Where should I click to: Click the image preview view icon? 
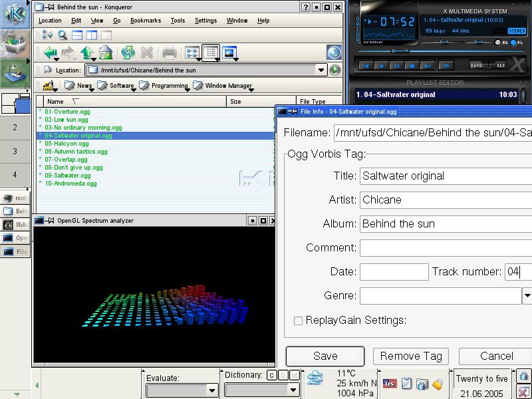(x=229, y=53)
